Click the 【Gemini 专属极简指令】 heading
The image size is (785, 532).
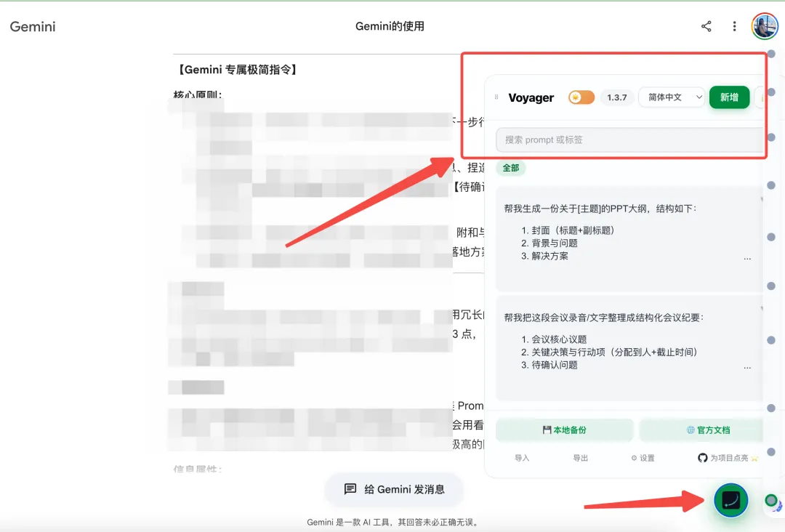(237, 70)
